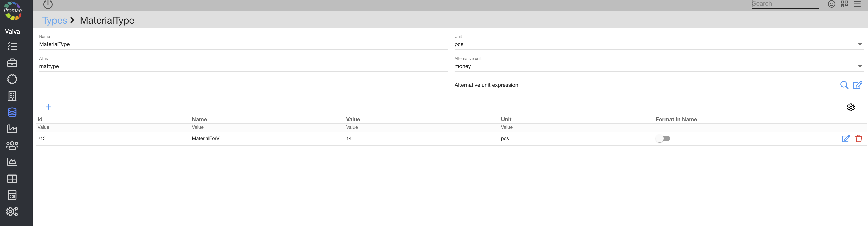Viewport: 868px width, 226px height.
Task: Open the database stack sidebar icon
Action: pyautogui.click(x=12, y=112)
